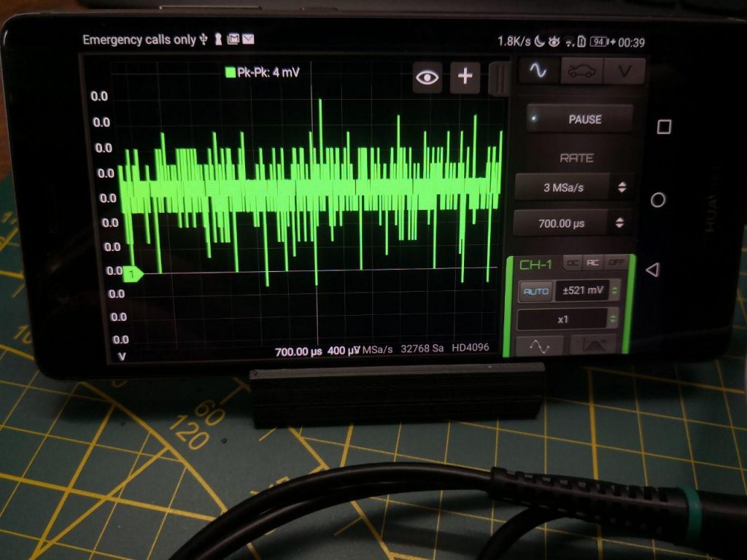Tap the Android back triangle button

coord(653,270)
